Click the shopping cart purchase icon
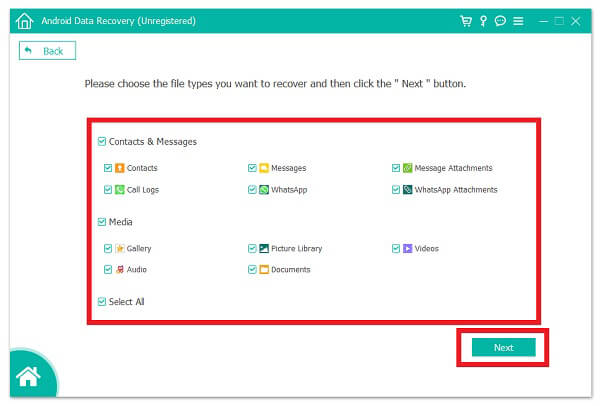This screenshot has height=406, width=600. pos(465,20)
